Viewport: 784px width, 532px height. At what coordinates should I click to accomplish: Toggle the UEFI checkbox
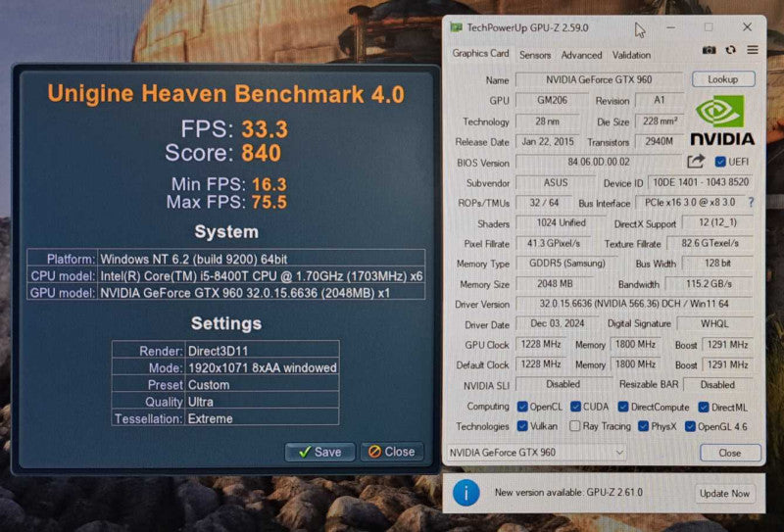(x=720, y=162)
